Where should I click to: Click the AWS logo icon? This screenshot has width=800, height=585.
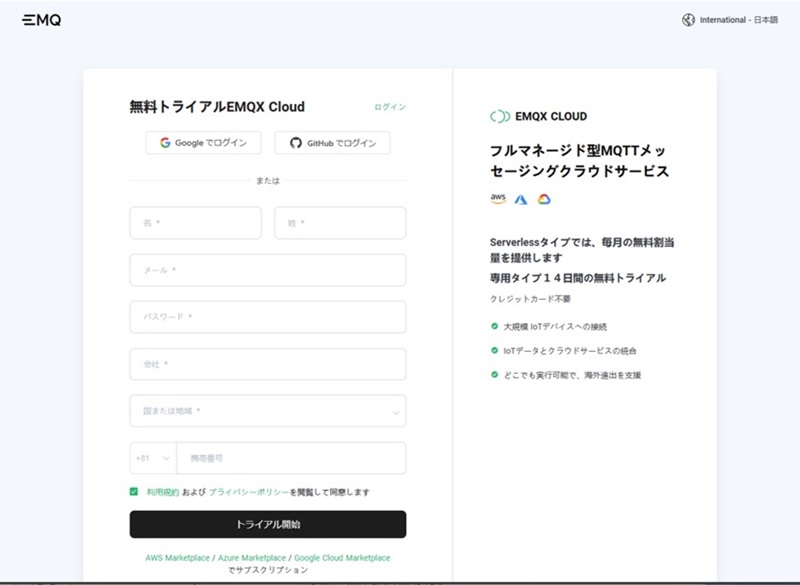click(498, 199)
